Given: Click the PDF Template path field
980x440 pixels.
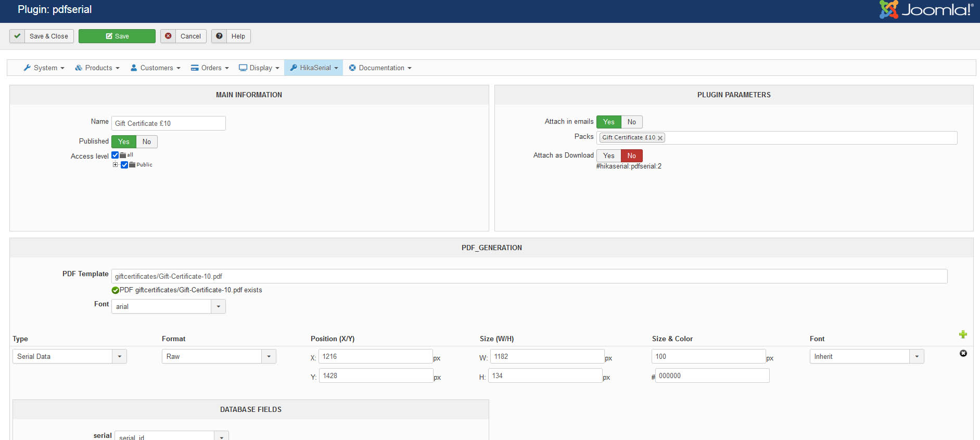Looking at the screenshot, I should 529,276.
